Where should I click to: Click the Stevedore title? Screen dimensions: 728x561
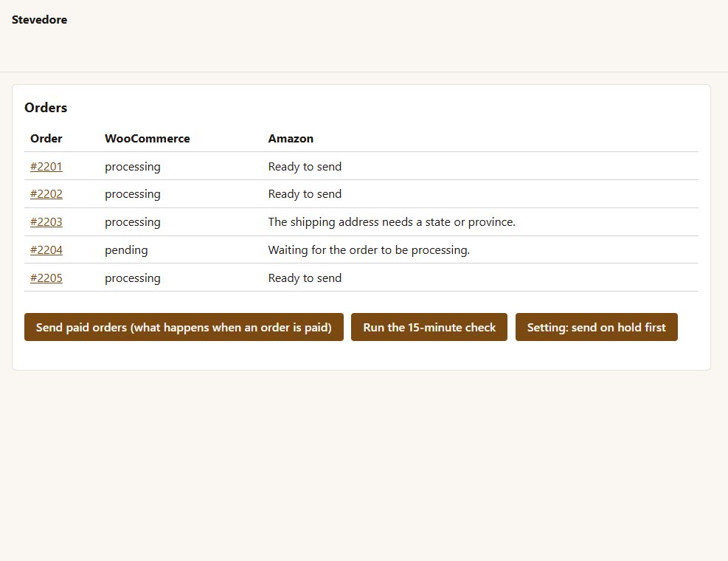40,19
